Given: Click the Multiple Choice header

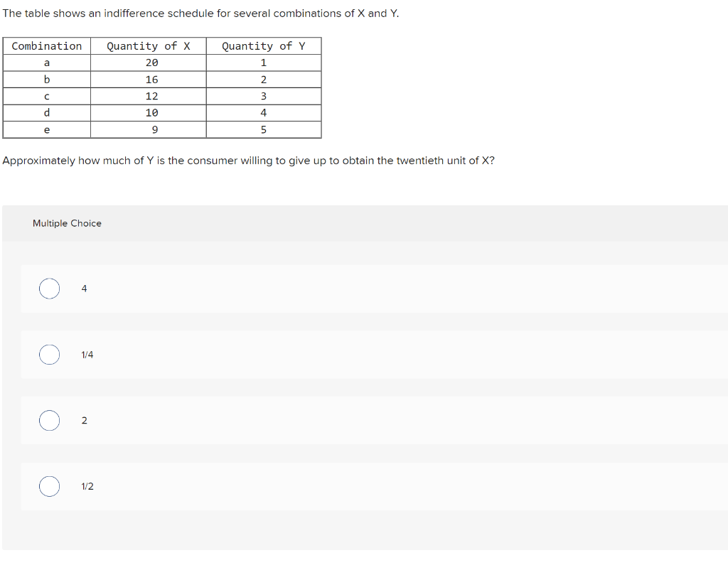Looking at the screenshot, I should pos(67,222).
